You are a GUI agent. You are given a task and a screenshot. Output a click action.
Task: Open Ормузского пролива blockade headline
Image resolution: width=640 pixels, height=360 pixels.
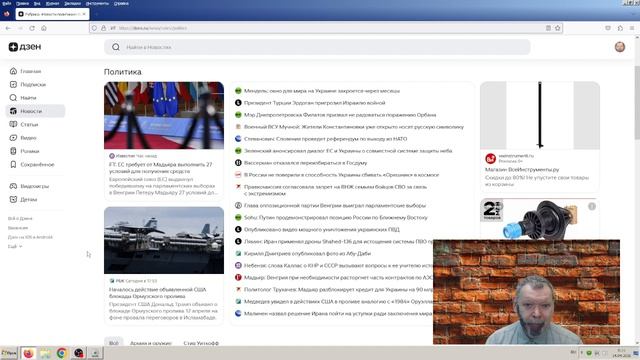click(158, 293)
